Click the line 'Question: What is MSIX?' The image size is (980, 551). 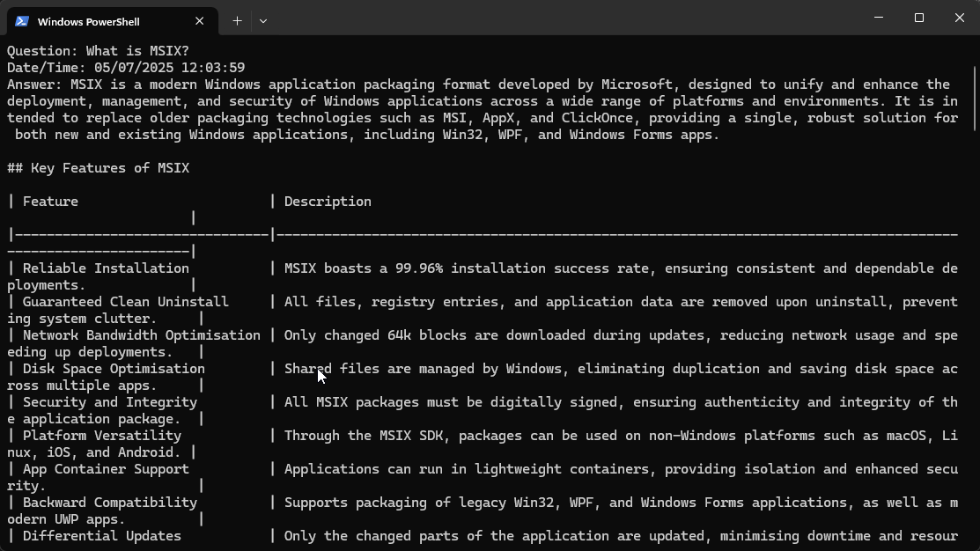point(98,51)
